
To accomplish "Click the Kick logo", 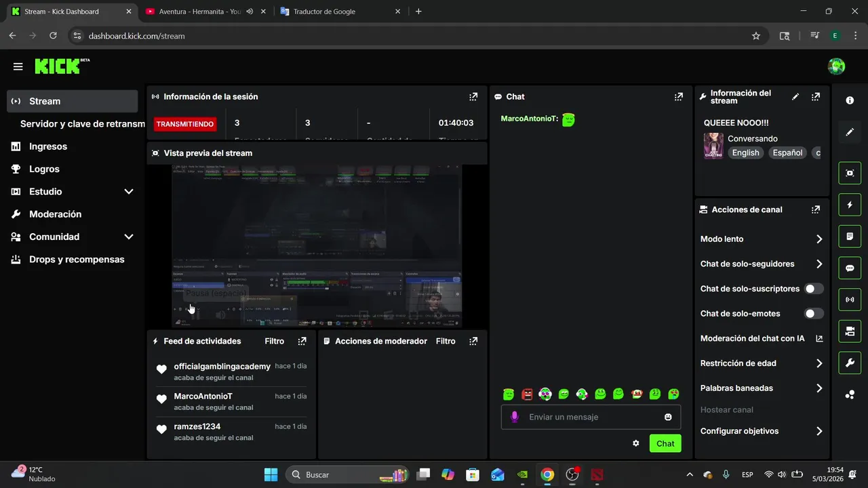I will pyautogui.click(x=62, y=66).
